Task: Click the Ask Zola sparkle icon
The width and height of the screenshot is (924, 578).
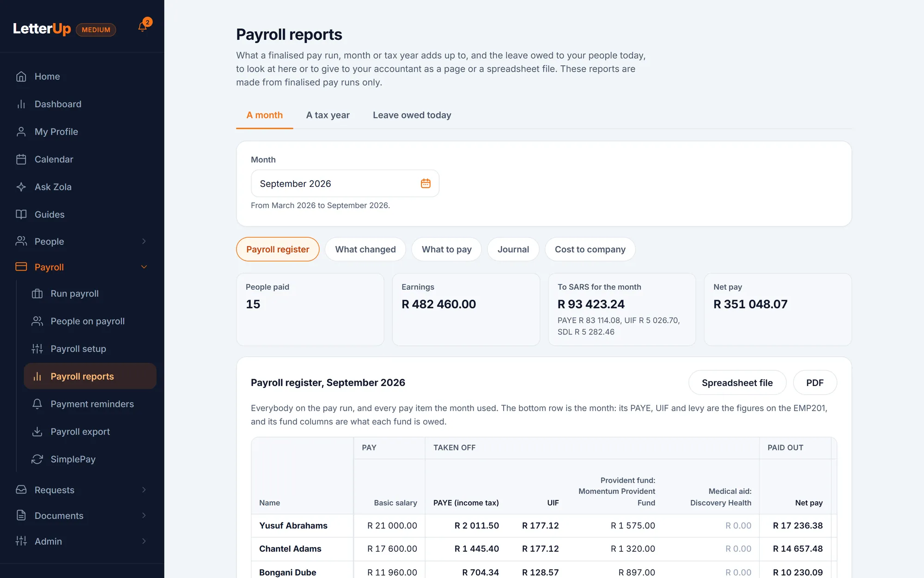Action: click(21, 187)
